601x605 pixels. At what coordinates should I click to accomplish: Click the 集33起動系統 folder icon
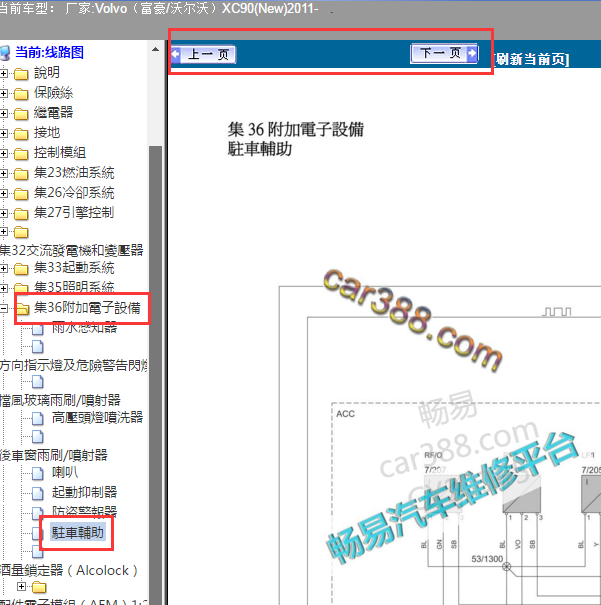click(21, 269)
